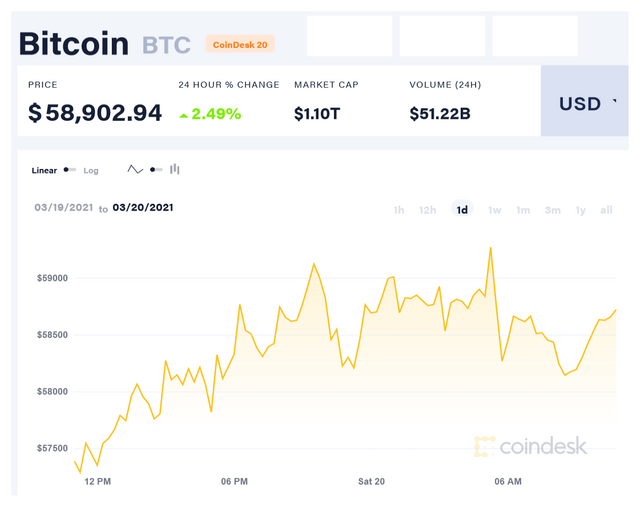
Task: Show all-time price history
Action: click(606, 210)
